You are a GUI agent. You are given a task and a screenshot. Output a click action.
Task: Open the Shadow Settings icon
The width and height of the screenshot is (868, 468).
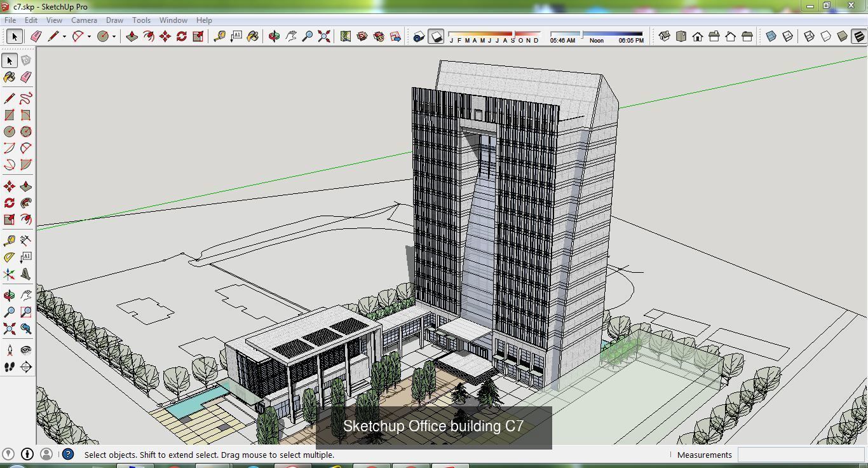(419, 36)
